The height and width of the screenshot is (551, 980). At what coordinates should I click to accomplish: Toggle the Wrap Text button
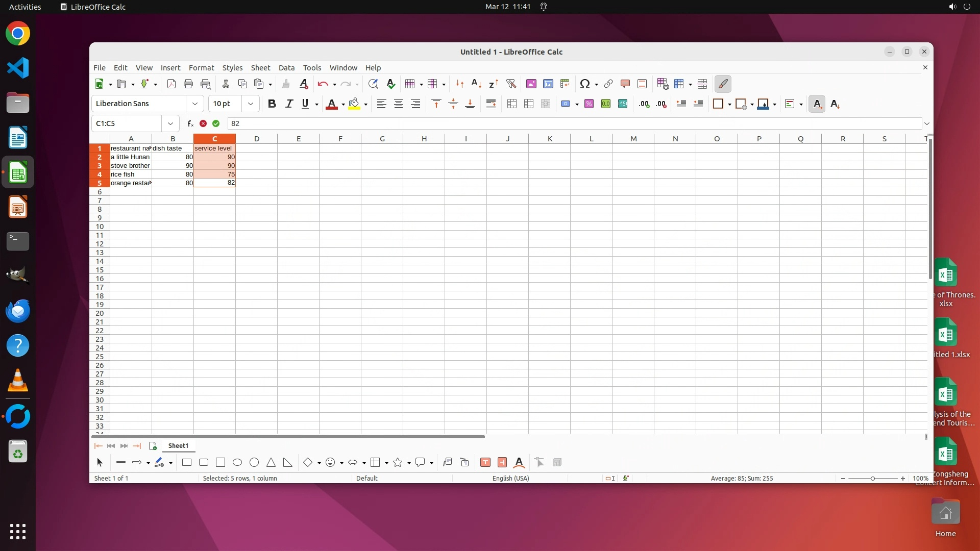(x=491, y=104)
